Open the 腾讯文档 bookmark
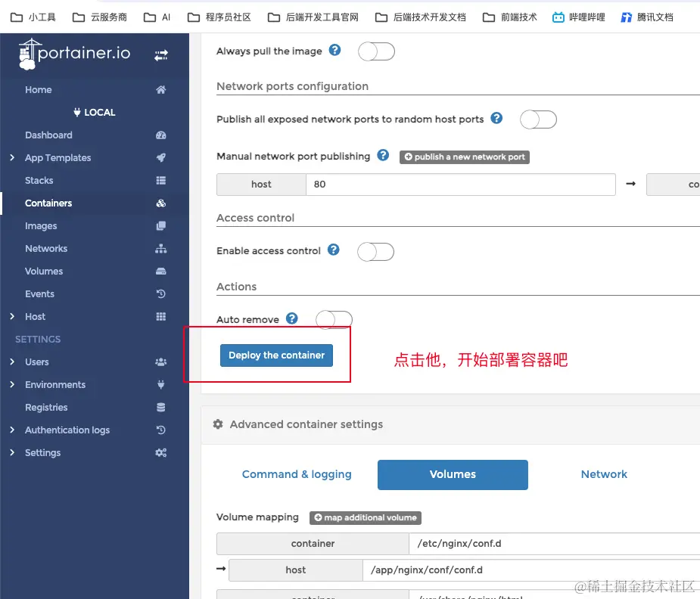This screenshot has width=700, height=599. click(647, 17)
